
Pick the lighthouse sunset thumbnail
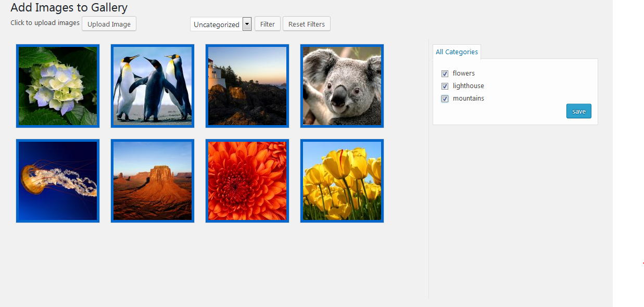247,86
